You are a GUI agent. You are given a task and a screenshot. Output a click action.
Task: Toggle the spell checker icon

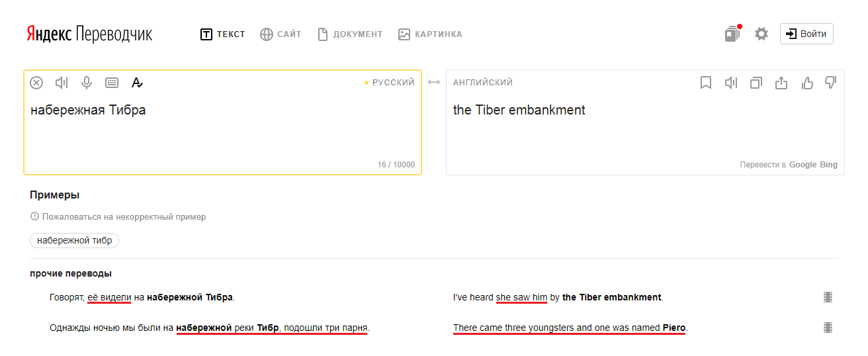point(137,83)
